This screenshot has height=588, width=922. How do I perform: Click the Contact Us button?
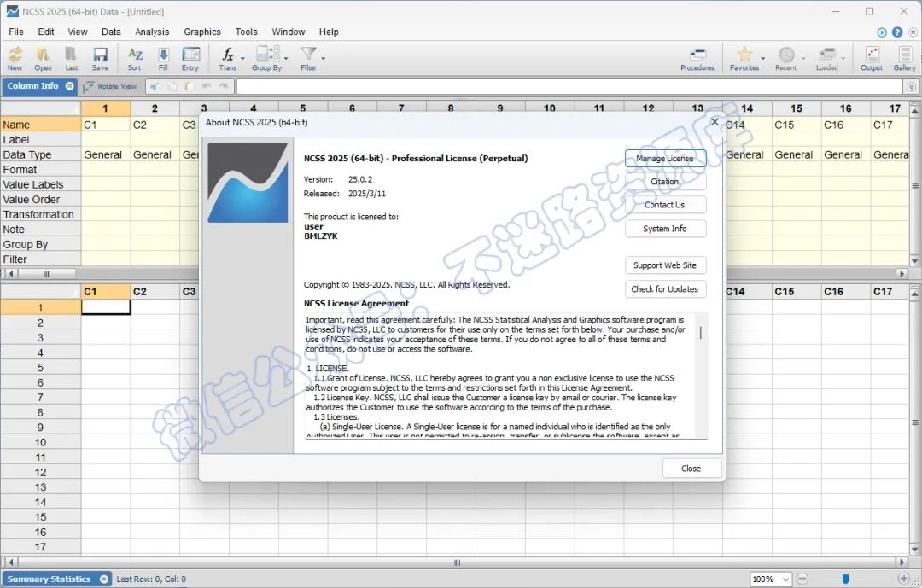pos(665,205)
